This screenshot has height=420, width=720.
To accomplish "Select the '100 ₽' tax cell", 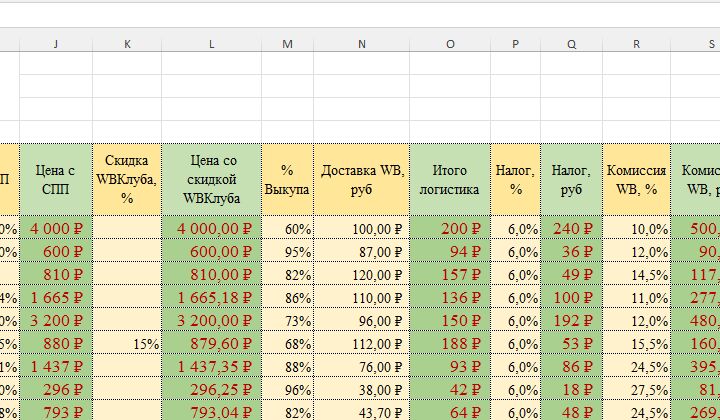I will pos(572,297).
